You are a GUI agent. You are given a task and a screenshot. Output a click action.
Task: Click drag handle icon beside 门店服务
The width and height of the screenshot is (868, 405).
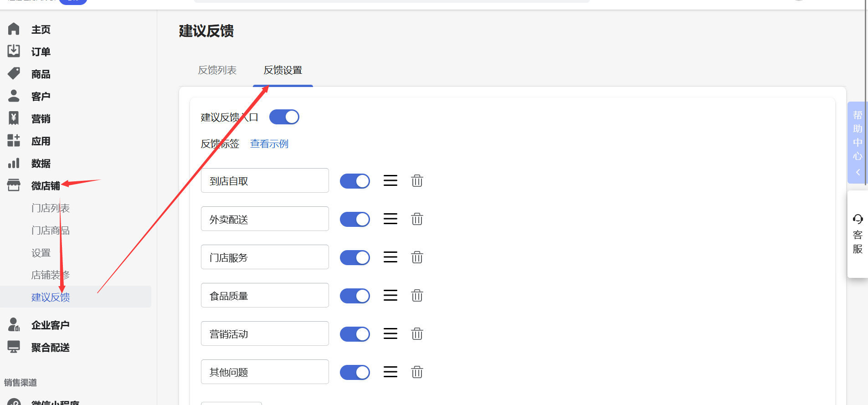click(x=390, y=257)
